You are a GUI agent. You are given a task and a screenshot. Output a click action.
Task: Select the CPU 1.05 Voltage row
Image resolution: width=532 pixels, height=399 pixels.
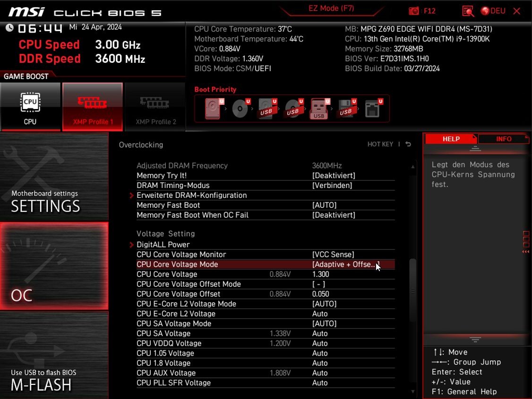tap(266, 353)
